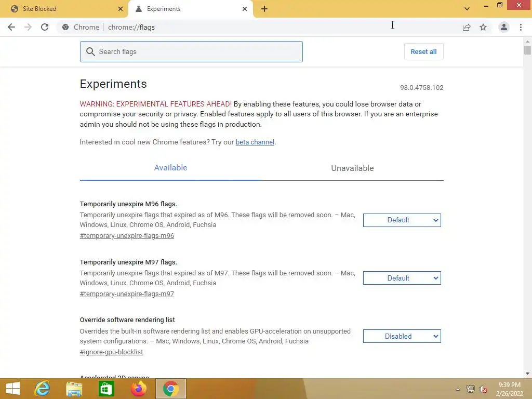Switch to the Available flags tab
532x399 pixels.
click(x=170, y=168)
